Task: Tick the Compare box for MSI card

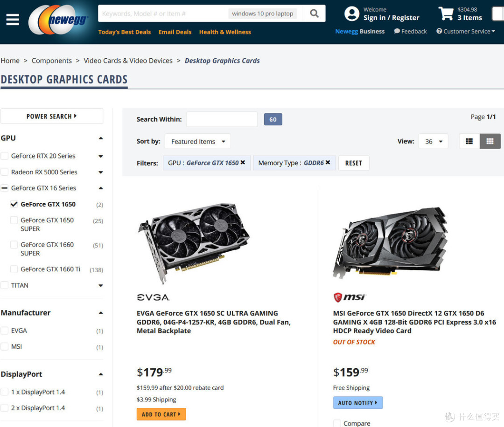Action: tap(337, 423)
